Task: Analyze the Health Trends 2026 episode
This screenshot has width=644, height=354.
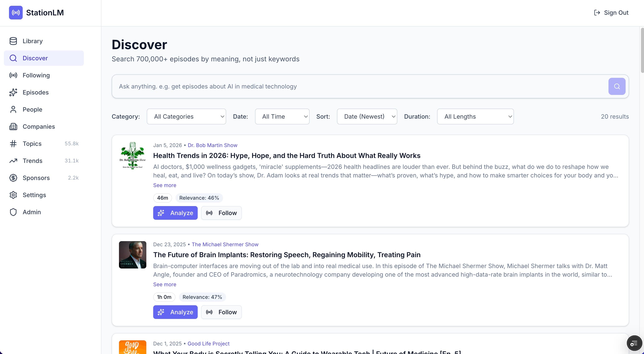Action: coord(175,213)
